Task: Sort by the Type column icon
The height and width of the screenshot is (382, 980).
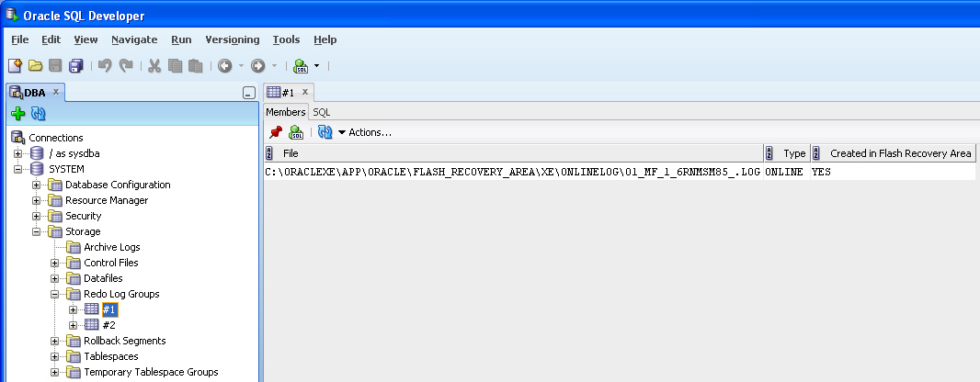Action: coord(769,153)
